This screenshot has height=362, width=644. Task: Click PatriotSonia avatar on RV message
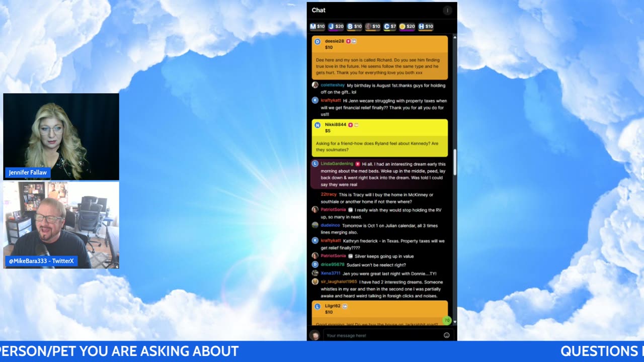(x=315, y=209)
